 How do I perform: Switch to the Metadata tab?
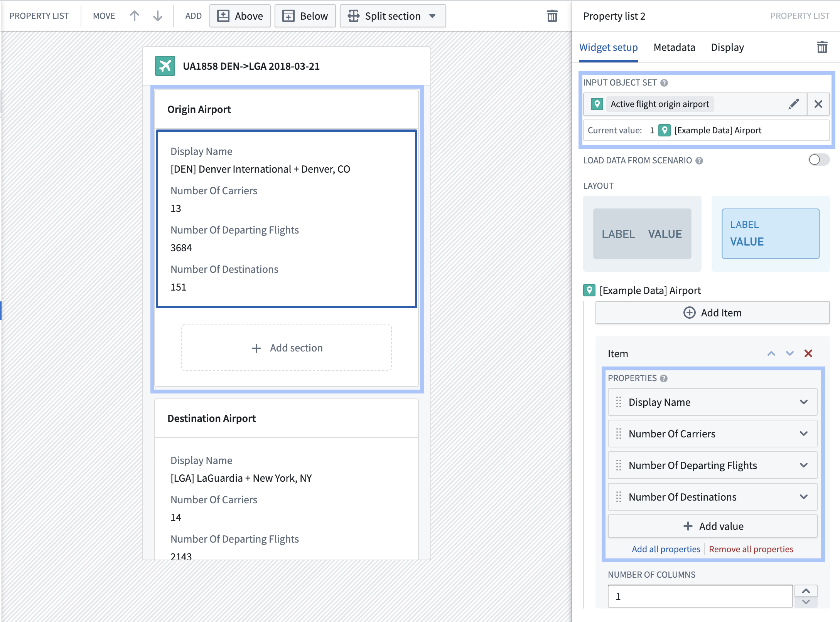point(674,47)
